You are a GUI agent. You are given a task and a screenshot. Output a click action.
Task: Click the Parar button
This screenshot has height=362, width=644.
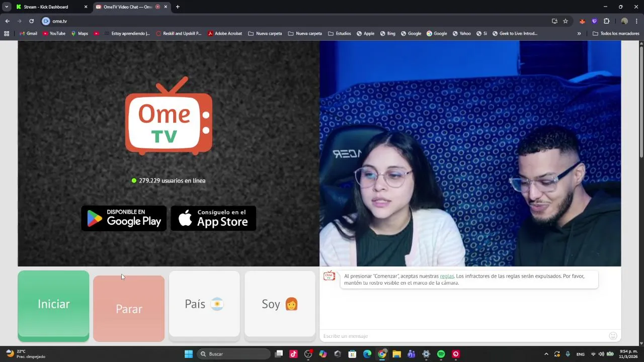[129, 309]
